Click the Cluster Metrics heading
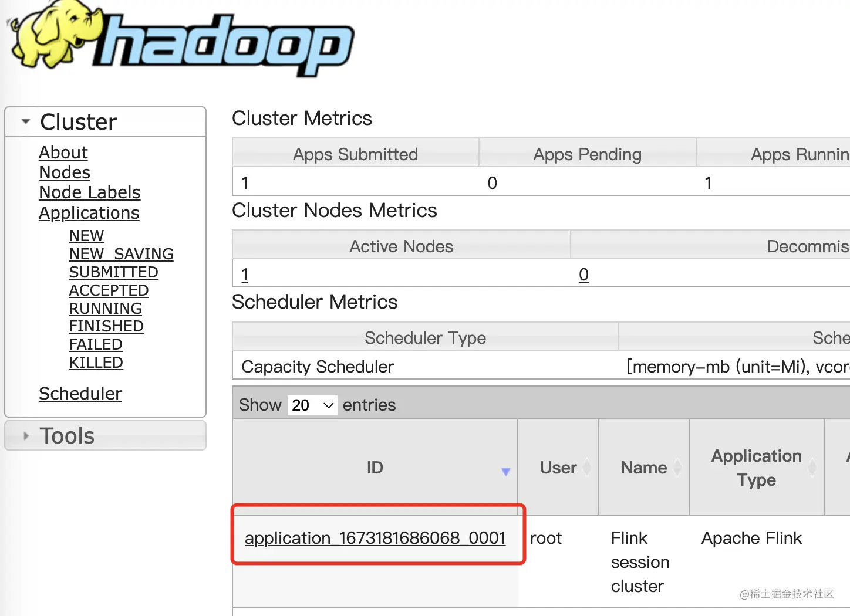 click(302, 119)
